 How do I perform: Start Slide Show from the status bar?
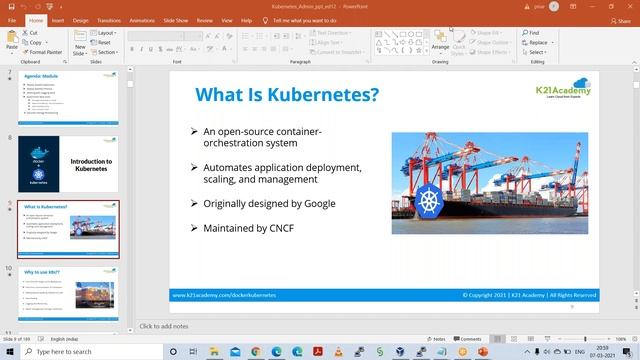(547, 339)
